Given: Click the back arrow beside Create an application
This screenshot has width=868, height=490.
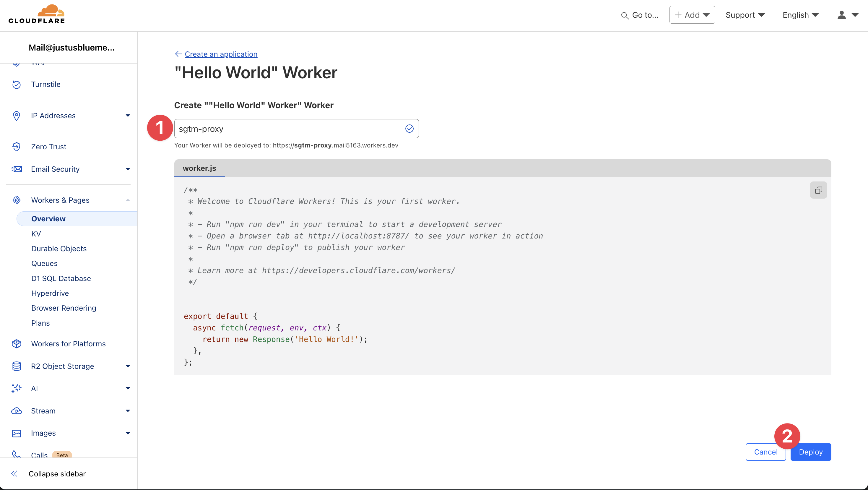Looking at the screenshot, I should click(x=178, y=54).
